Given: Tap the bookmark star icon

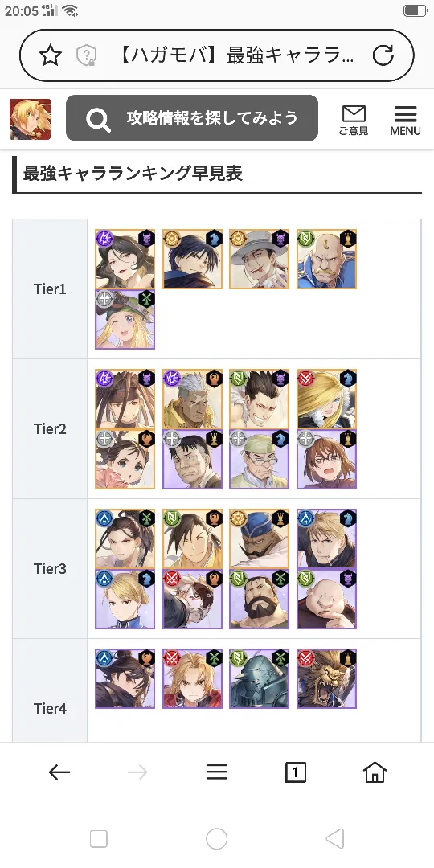Looking at the screenshot, I should (x=51, y=55).
